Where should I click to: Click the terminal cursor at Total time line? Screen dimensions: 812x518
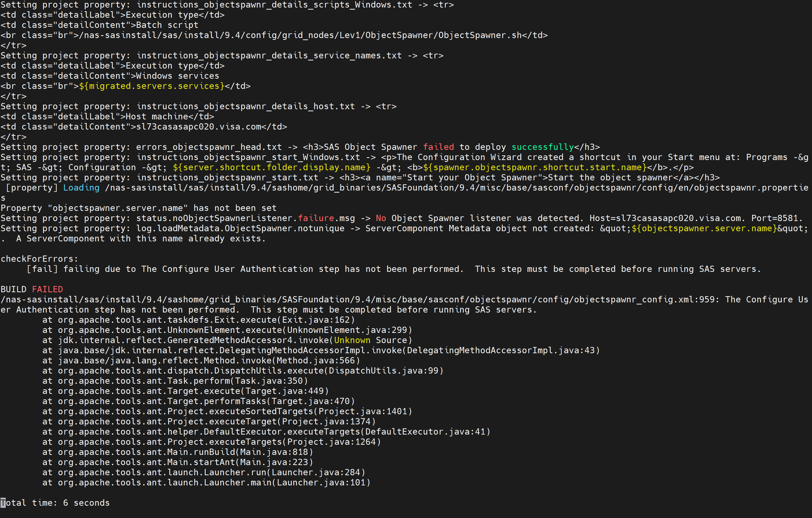(x=3, y=503)
